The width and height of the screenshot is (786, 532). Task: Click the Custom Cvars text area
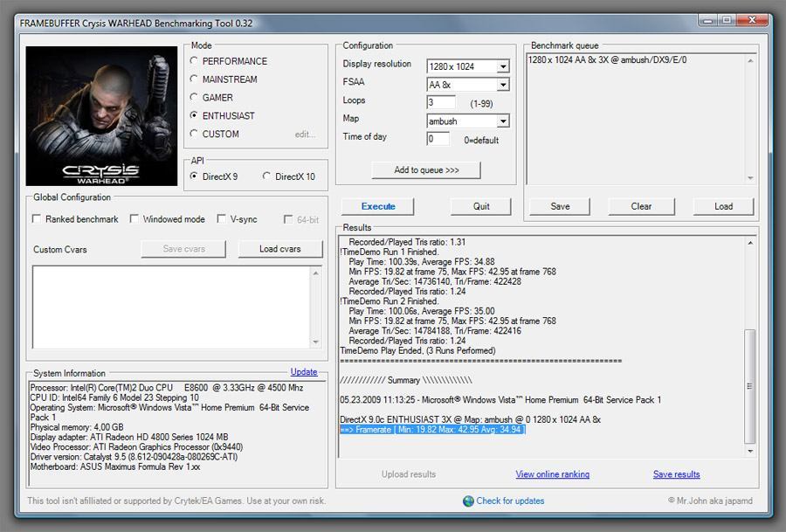pyautogui.click(x=171, y=307)
